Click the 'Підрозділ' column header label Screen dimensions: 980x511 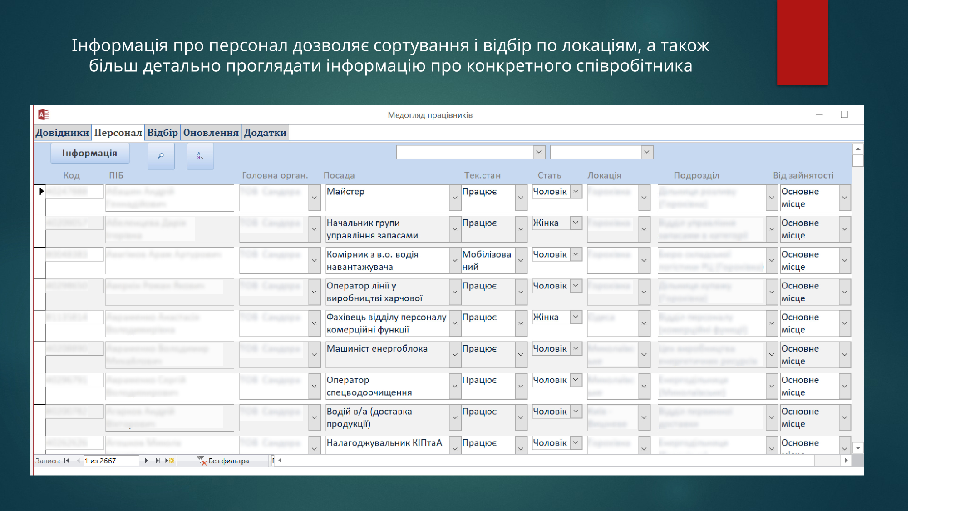(697, 175)
